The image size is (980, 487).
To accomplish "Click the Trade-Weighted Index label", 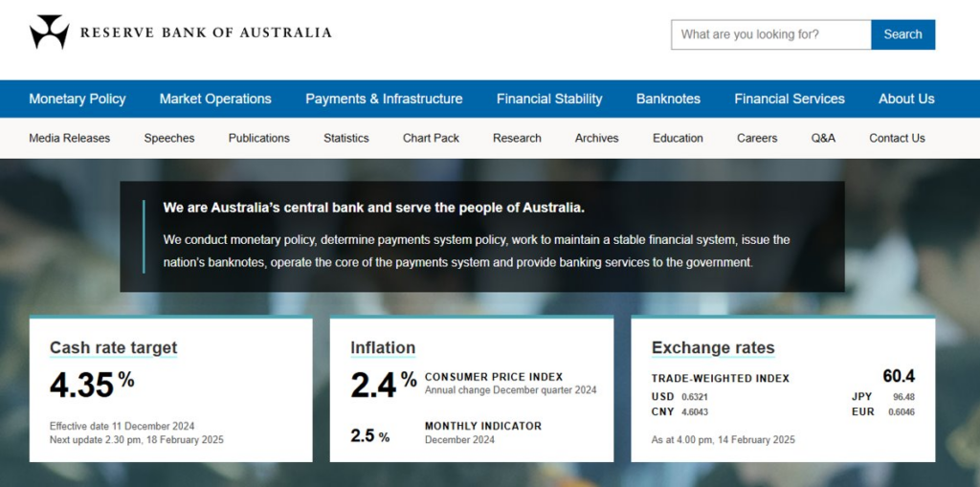I will [x=720, y=378].
